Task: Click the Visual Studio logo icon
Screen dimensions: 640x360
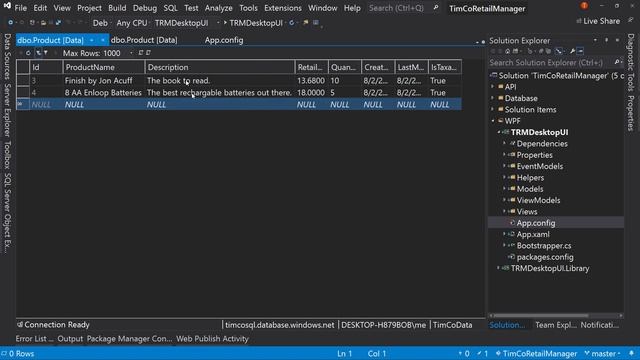Action: (x=7, y=6)
